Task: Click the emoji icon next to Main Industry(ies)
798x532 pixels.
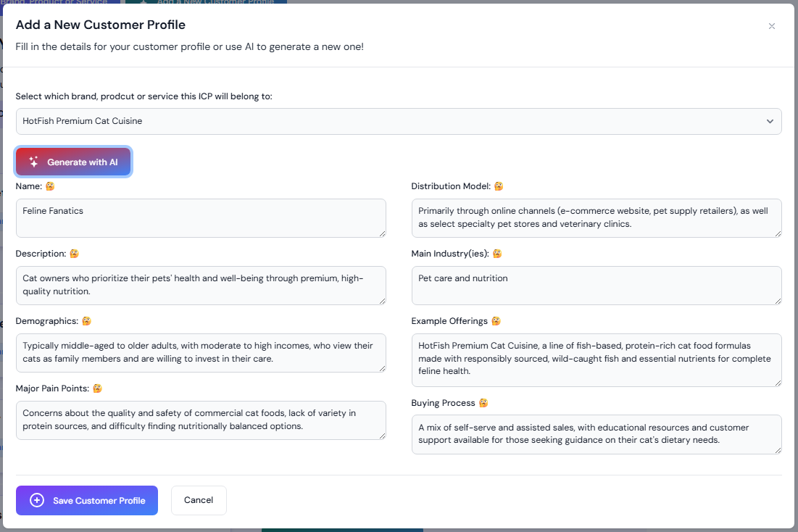Action: [497, 254]
